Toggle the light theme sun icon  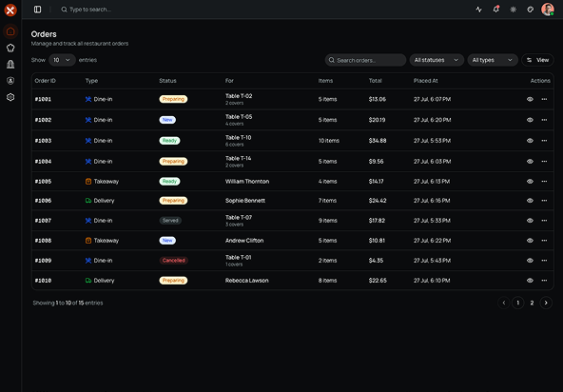[514, 10]
